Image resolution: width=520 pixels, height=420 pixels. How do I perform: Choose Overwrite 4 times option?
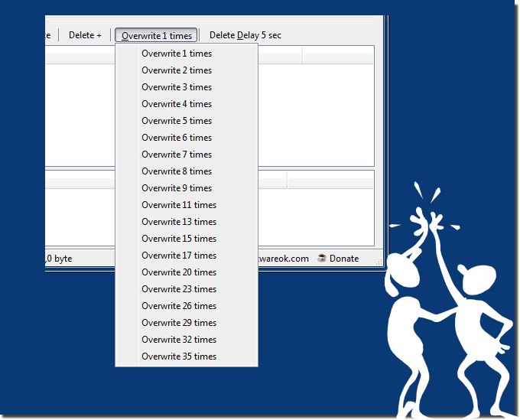coord(187,104)
